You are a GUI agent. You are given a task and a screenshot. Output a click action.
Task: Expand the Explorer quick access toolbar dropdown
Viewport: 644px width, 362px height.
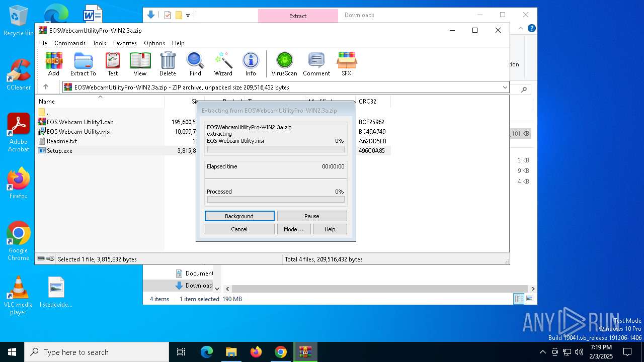coord(188,16)
